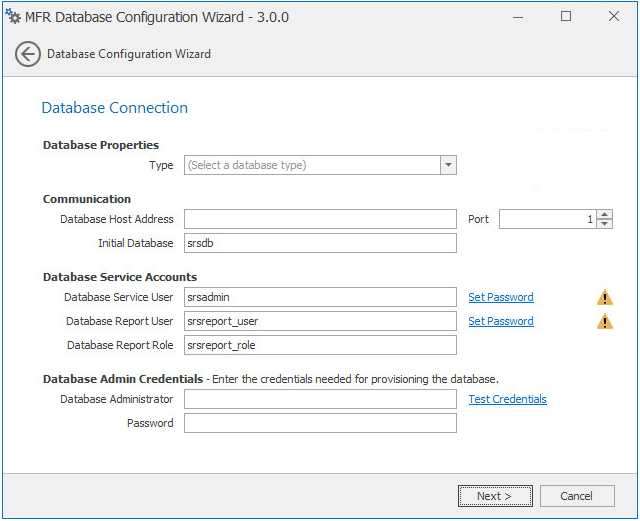Open the database Type dropdown
Screen dimensions: 640x521
pyautogui.click(x=448, y=165)
